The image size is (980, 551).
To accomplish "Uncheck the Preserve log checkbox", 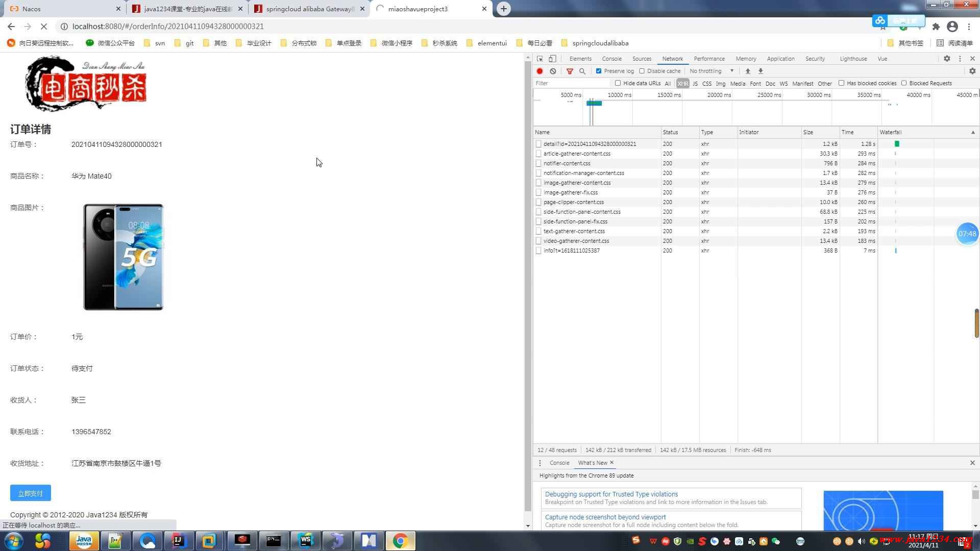I will [599, 71].
